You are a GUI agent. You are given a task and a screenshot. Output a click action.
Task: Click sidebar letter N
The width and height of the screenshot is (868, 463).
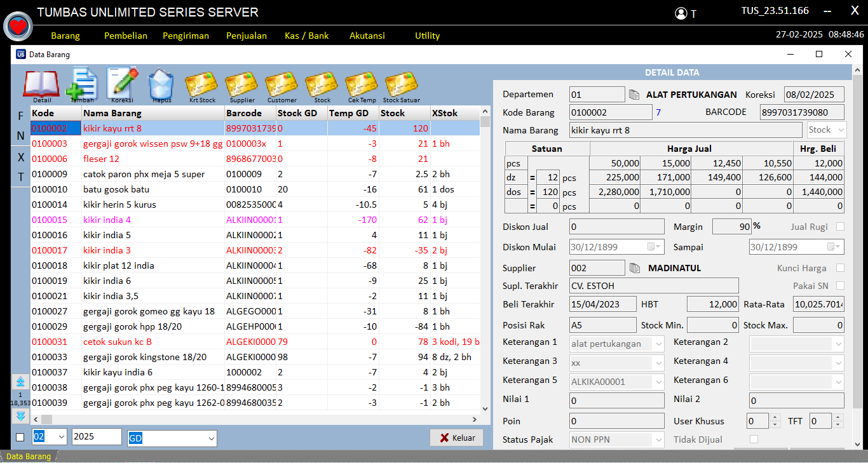click(x=20, y=136)
